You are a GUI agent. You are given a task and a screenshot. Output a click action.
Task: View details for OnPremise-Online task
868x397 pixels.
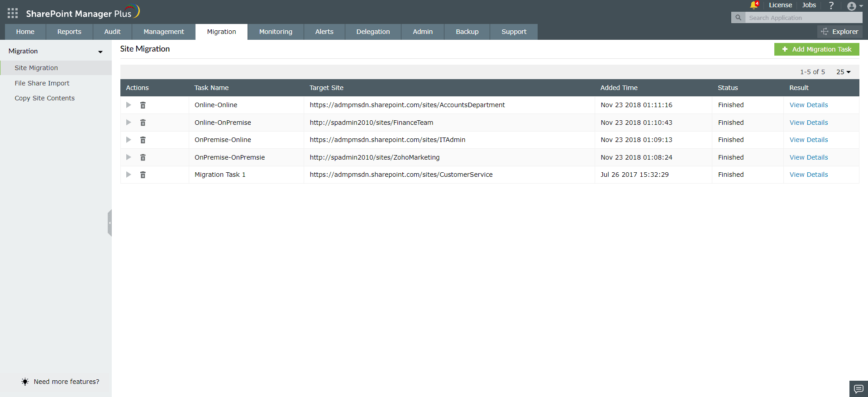click(x=809, y=140)
